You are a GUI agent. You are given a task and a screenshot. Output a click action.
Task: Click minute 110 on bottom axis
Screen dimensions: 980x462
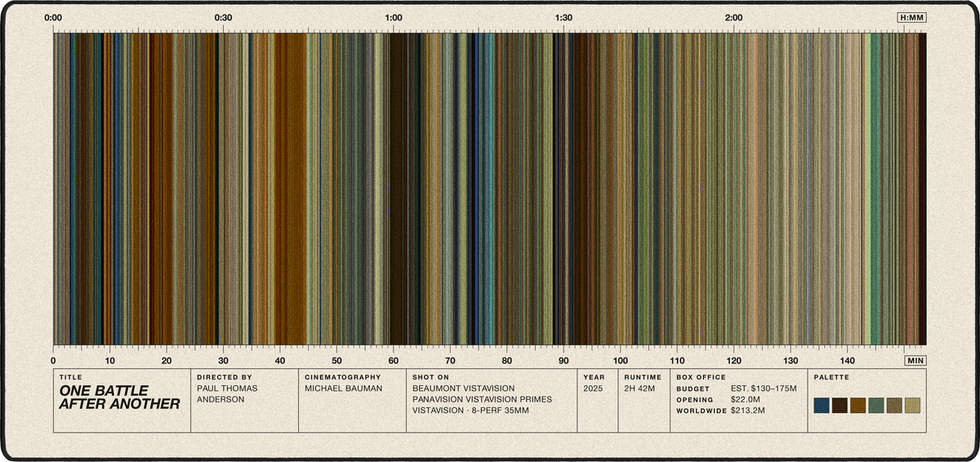(676, 360)
